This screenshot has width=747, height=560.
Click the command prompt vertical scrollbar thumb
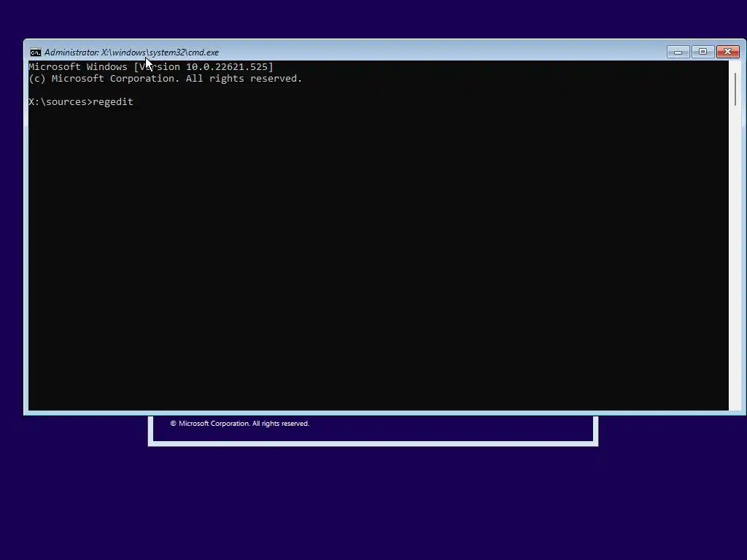(x=735, y=89)
